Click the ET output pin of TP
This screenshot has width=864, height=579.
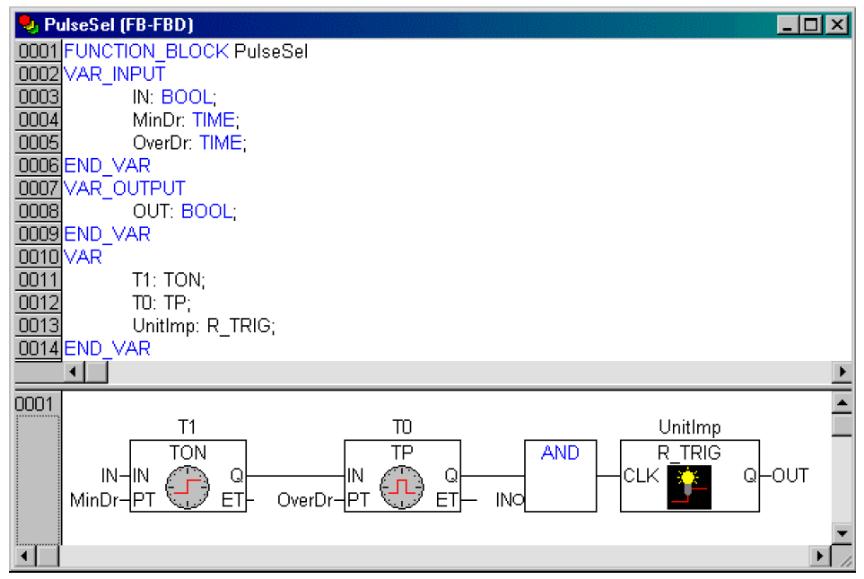point(446,500)
